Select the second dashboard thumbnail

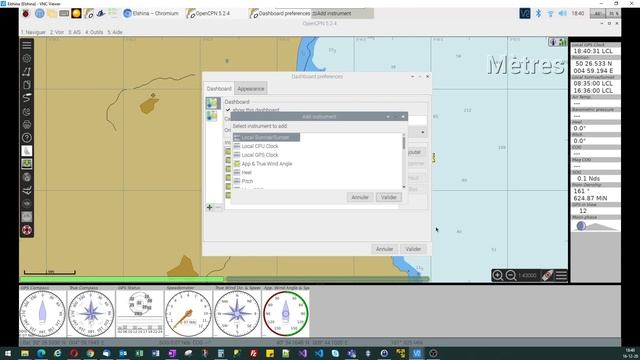(x=212, y=116)
